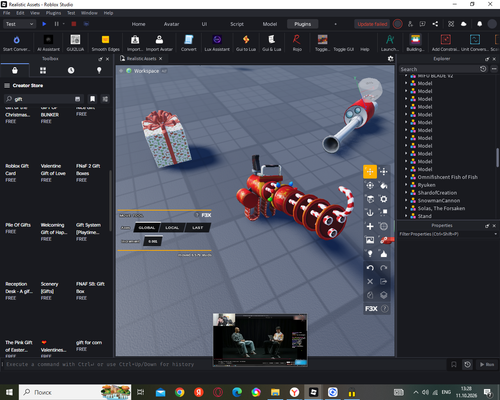The width and height of the screenshot is (500, 400).
Task: Open the AI Assistant plugin
Action: [48, 43]
